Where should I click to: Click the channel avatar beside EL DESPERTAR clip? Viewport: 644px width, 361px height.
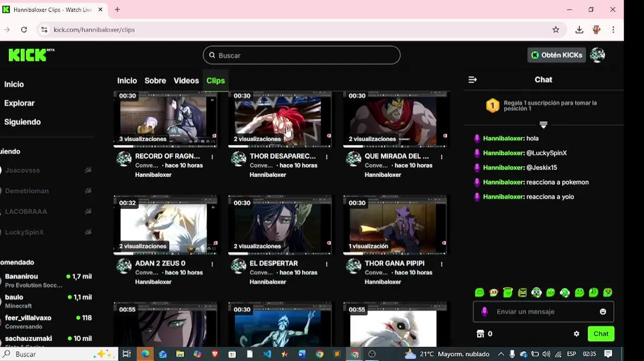point(239,266)
